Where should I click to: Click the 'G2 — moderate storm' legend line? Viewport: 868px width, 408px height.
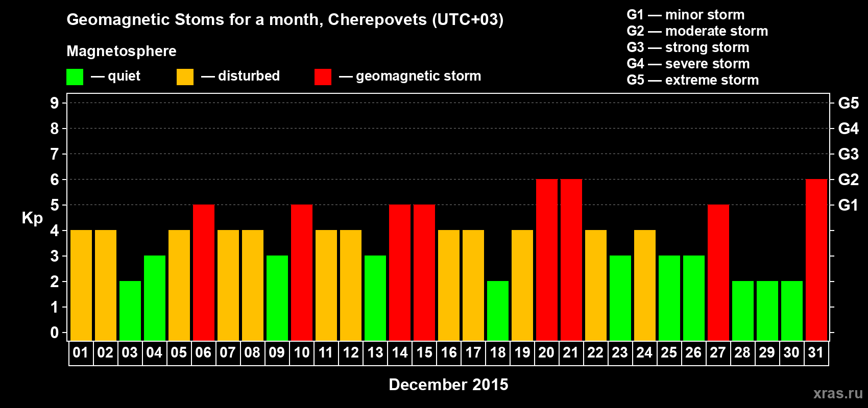(x=697, y=31)
